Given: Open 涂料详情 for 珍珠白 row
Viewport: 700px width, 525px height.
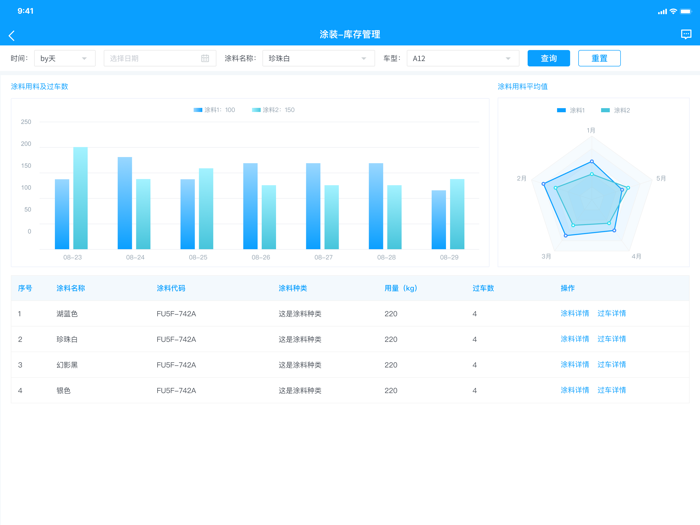Looking at the screenshot, I should [575, 339].
